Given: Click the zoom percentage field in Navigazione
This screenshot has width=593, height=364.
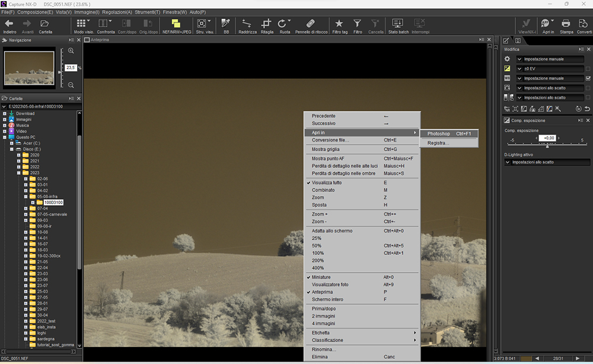Looking at the screenshot, I should coord(71,68).
